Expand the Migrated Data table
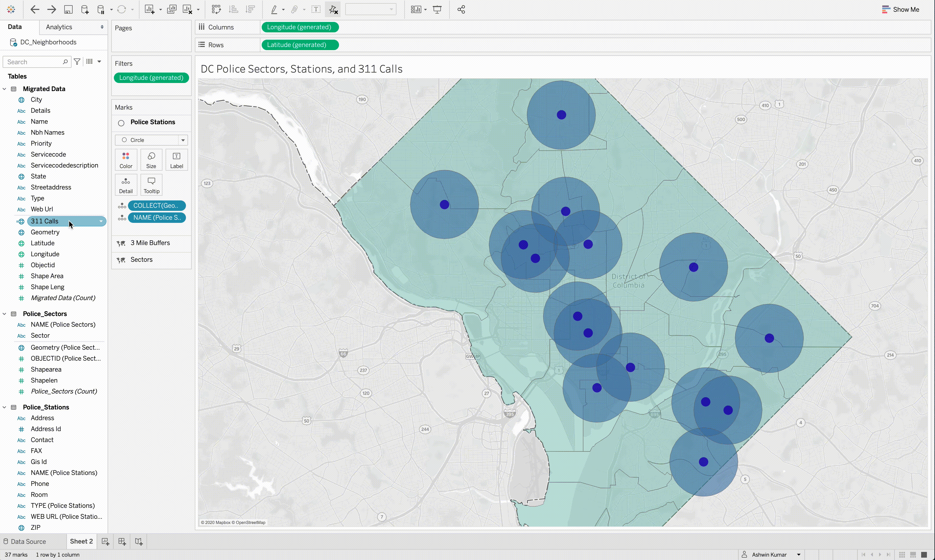 click(x=5, y=89)
